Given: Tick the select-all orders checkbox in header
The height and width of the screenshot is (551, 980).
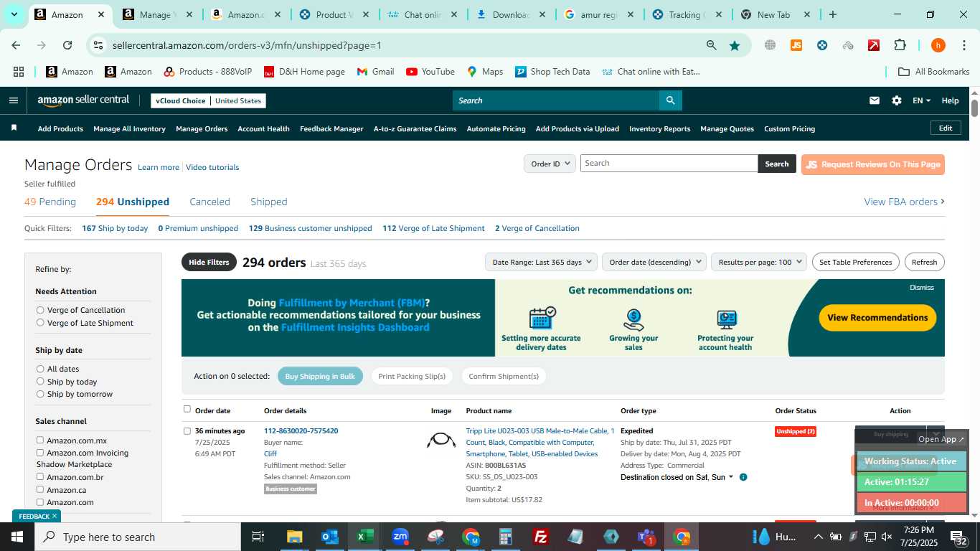Looking at the screenshot, I should click(187, 409).
